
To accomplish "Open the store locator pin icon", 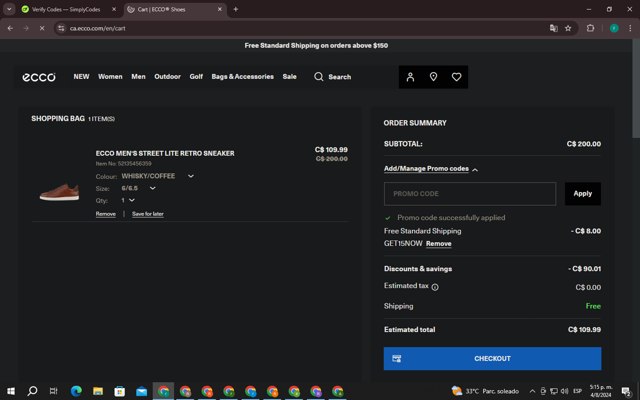I will click(x=433, y=77).
